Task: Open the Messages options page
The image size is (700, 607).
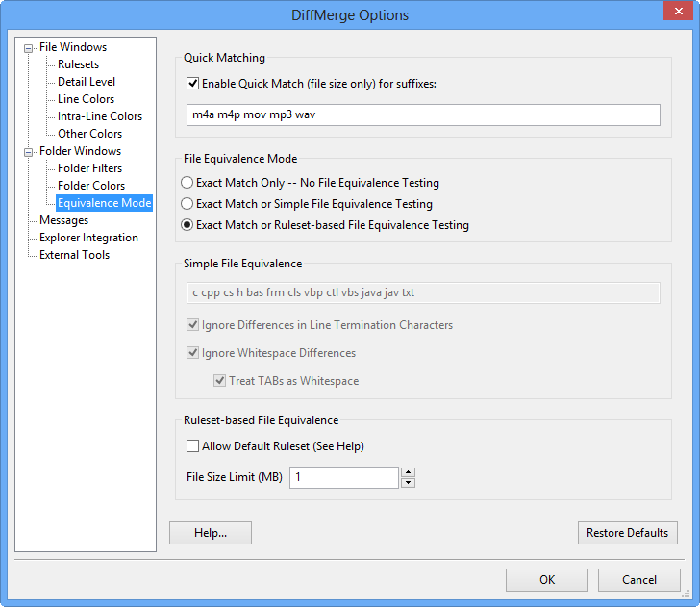Action: [x=63, y=220]
